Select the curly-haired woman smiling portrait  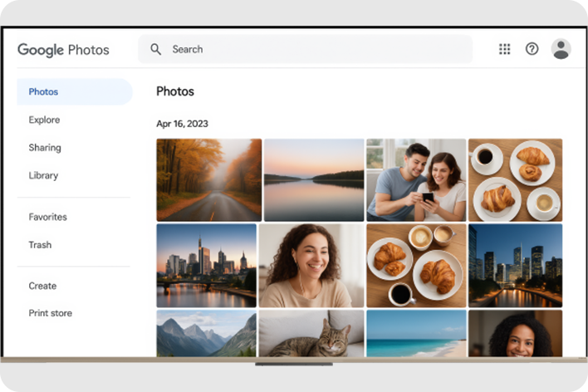click(x=311, y=265)
